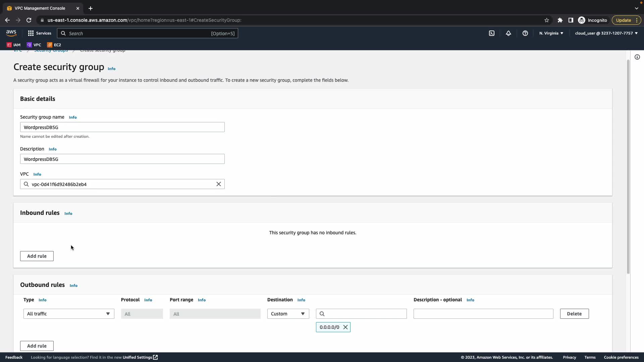Click Info link next to Inbound rules
This screenshot has width=644, height=362.
[68, 214]
